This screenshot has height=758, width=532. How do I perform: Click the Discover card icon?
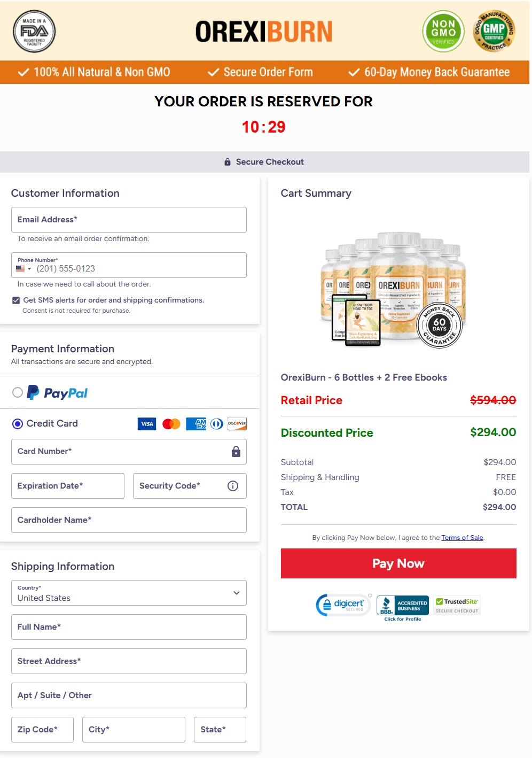coord(237,423)
